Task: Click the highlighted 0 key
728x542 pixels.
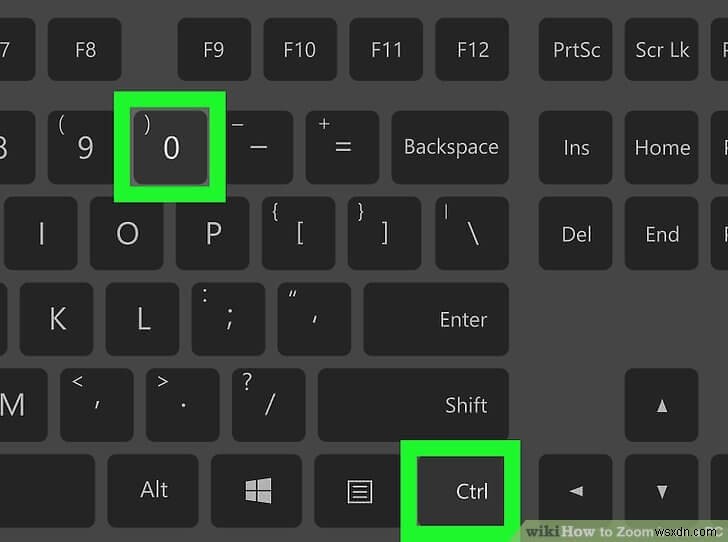Action: coord(170,147)
